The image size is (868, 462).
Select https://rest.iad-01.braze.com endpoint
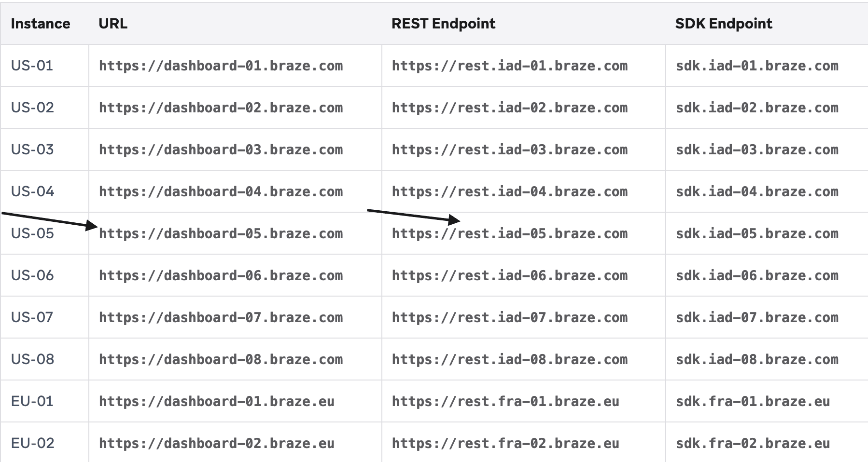point(510,66)
